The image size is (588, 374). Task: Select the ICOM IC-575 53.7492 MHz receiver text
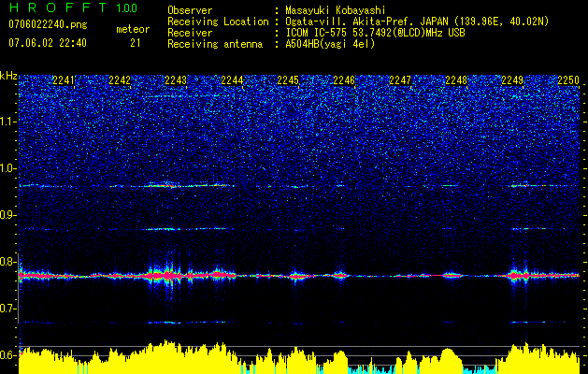[x=375, y=33]
